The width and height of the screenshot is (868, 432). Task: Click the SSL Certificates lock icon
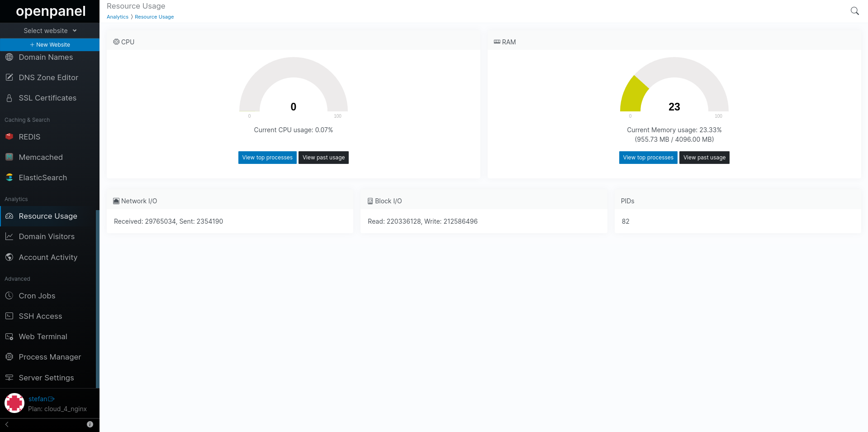pos(9,98)
